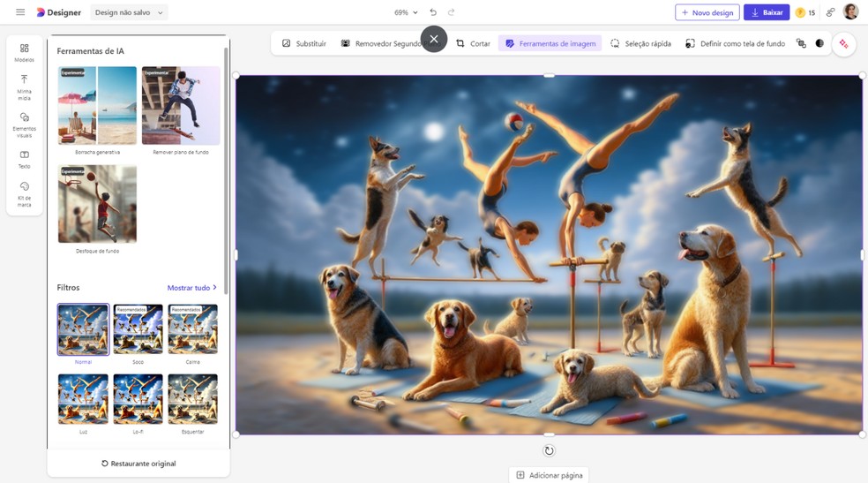868x483 pixels.
Task: Click Restaurante original reset button
Action: coord(138,464)
